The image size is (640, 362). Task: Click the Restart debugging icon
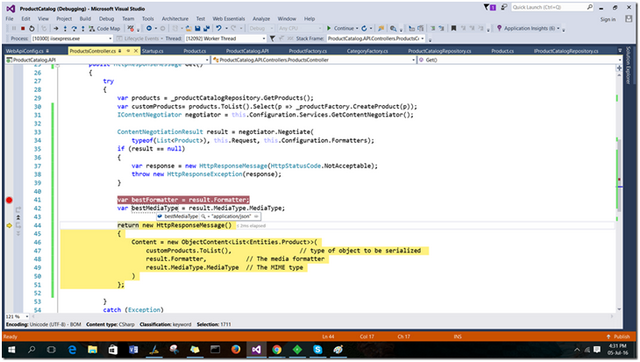pos(31,29)
